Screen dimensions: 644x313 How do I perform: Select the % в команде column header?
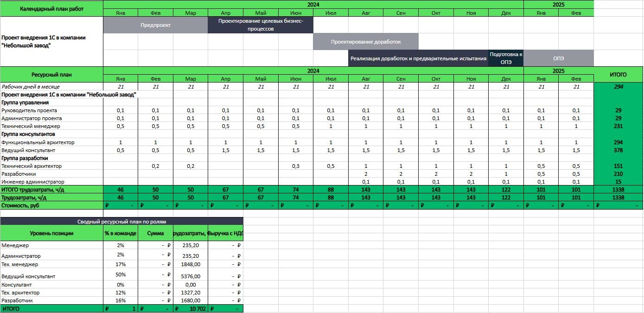pyautogui.click(x=121, y=233)
